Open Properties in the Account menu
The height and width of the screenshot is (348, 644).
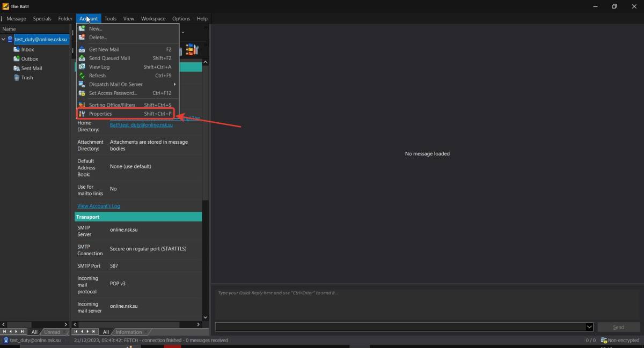[x=100, y=114]
